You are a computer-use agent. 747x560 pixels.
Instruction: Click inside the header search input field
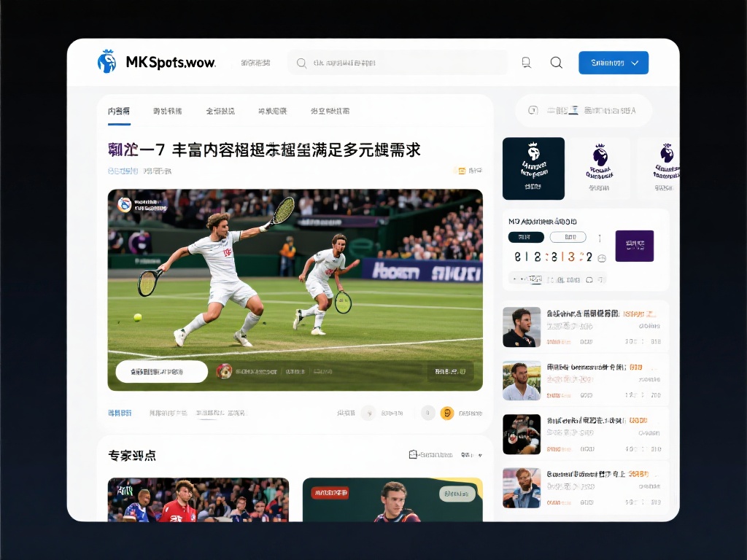[398, 63]
